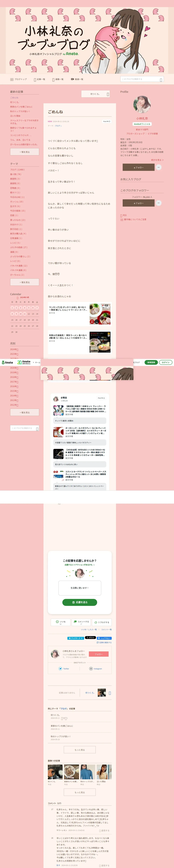Go to next article 何つくろ。 at top
The width and height of the screenshot is (174, 868).
[96, 94]
